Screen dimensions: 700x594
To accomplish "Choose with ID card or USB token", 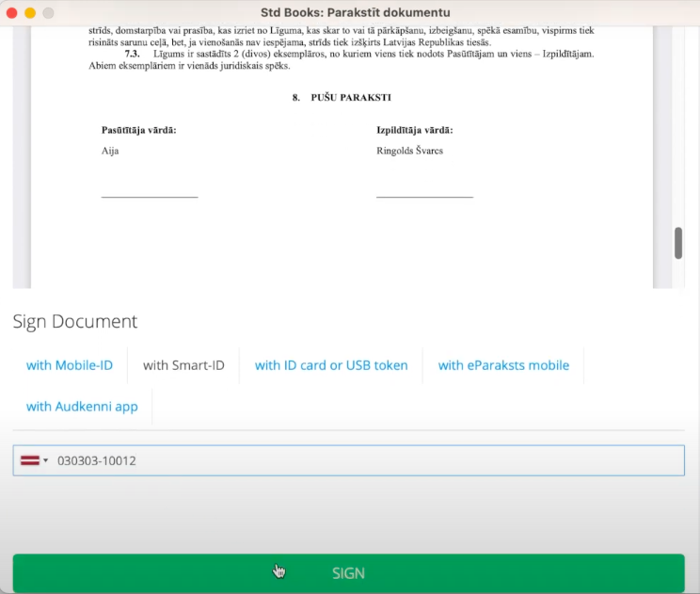I will click(x=331, y=365).
